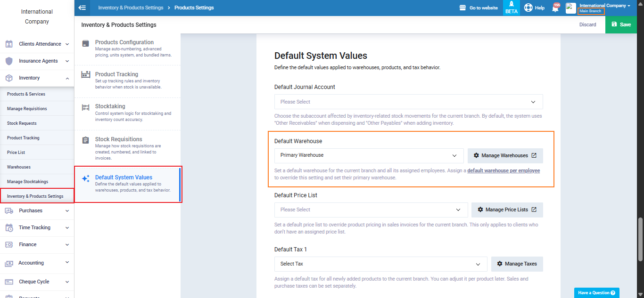Click the Manage Warehouses button
Viewport: 644px width, 298px height.
tap(505, 155)
